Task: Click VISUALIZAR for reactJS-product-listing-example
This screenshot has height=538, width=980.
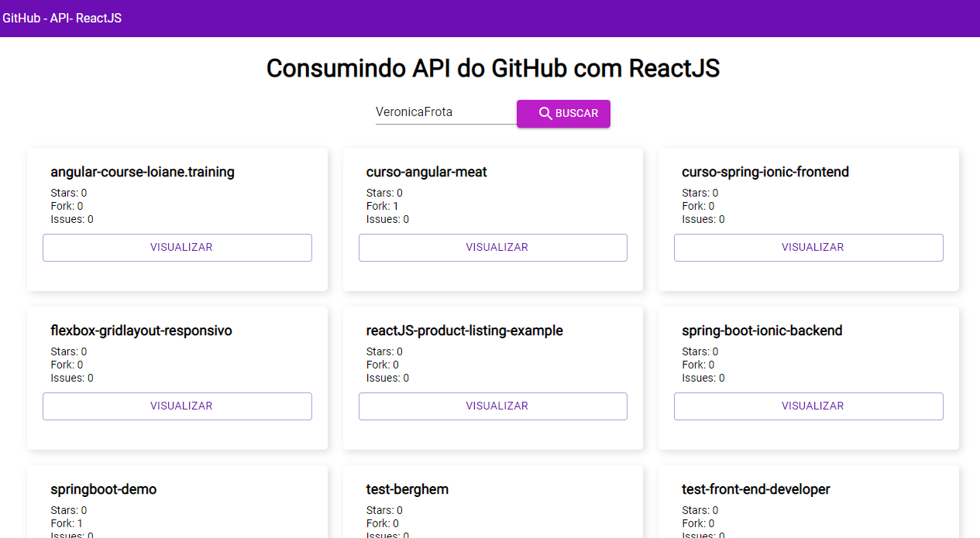Action: coord(493,406)
